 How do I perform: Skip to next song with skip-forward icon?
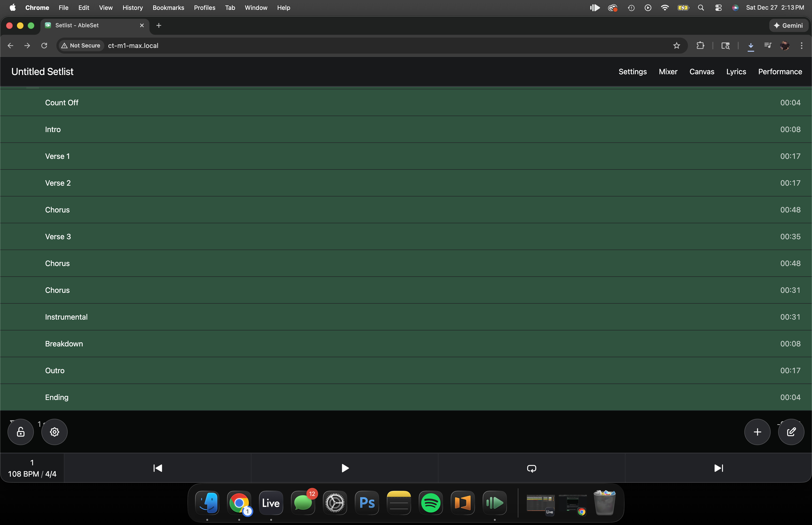718,468
